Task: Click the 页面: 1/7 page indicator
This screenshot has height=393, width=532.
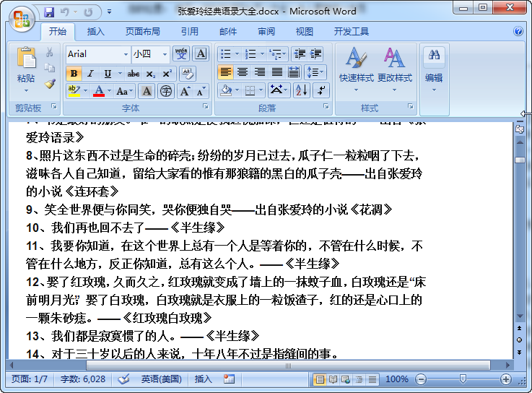Action: (x=29, y=379)
